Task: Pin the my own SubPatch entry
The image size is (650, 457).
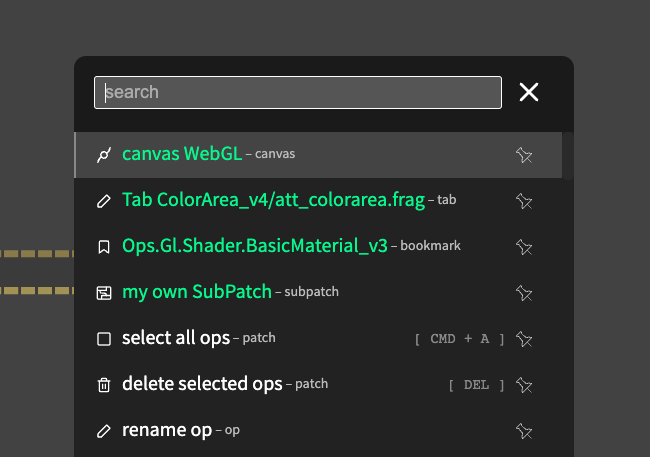Action: click(524, 293)
